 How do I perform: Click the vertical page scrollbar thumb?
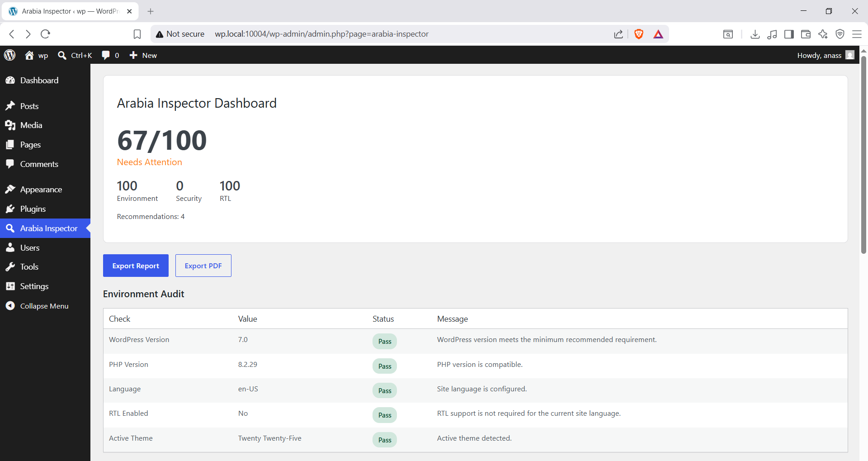(863, 154)
